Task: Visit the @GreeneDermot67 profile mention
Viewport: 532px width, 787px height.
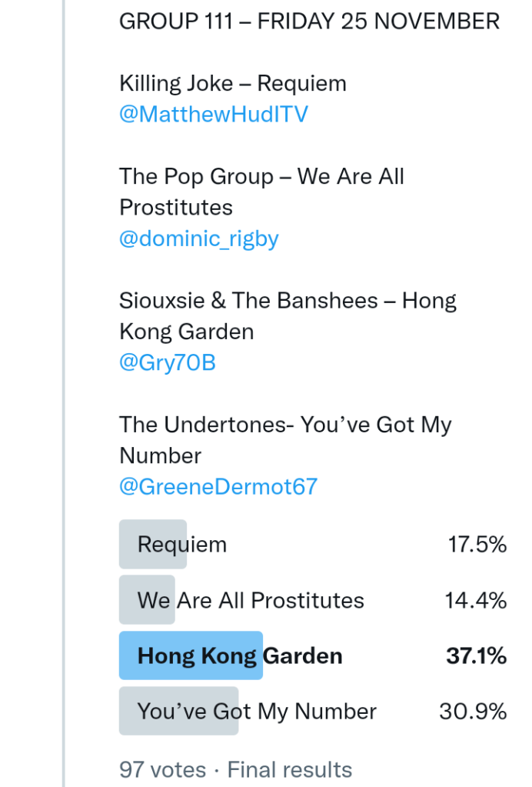Action: point(218,486)
